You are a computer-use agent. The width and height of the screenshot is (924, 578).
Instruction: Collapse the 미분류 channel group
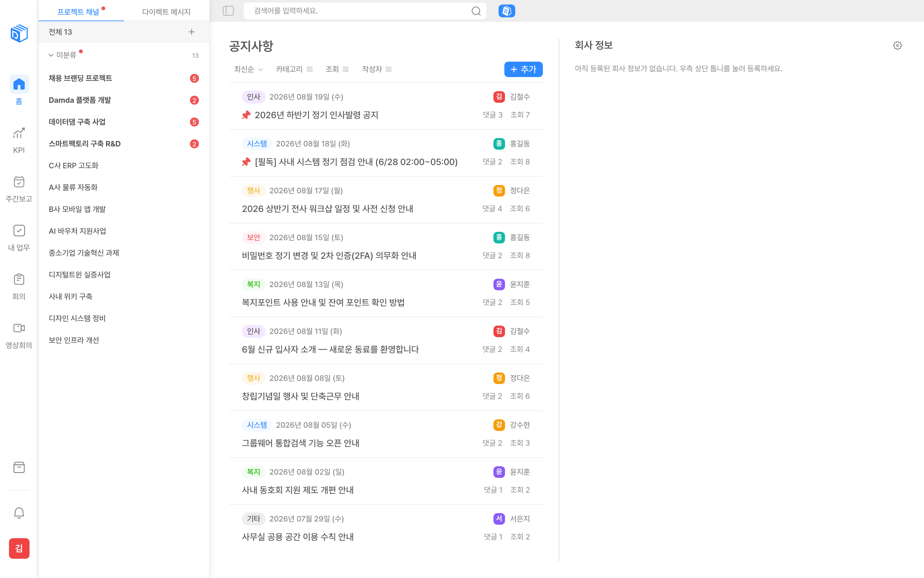(x=51, y=56)
